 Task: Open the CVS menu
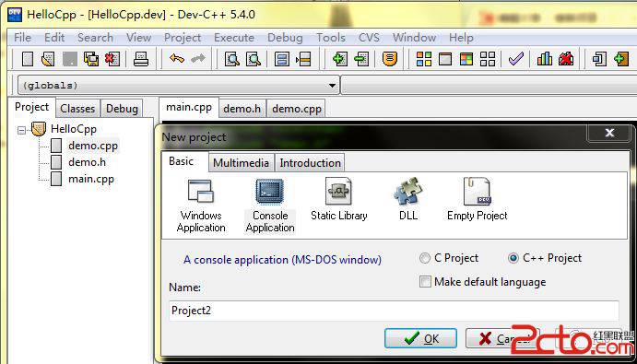[369, 38]
